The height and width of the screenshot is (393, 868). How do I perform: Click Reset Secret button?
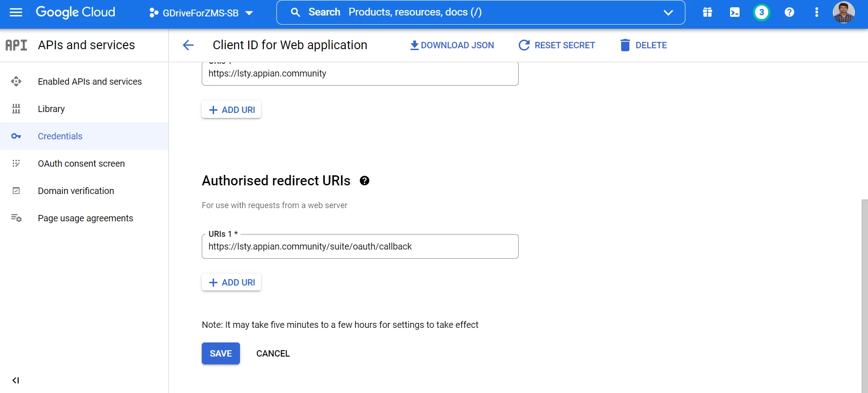tap(557, 45)
